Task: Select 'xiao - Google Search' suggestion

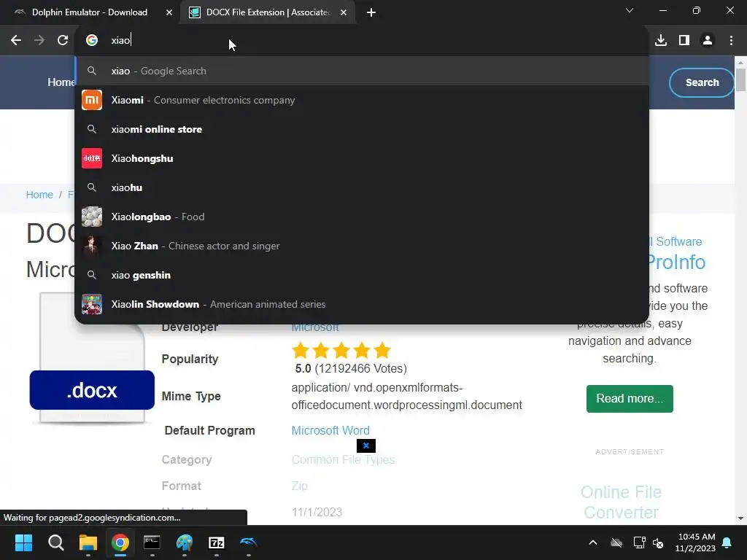Action: click(362, 71)
